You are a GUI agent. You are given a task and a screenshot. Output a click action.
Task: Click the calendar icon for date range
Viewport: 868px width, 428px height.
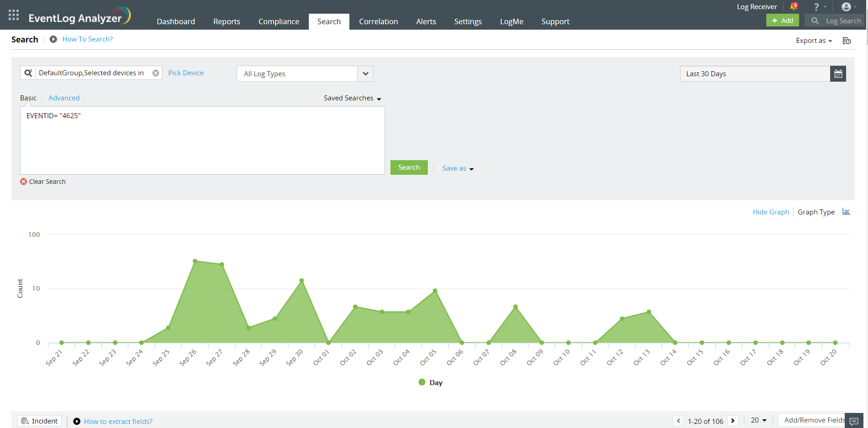[x=838, y=73]
